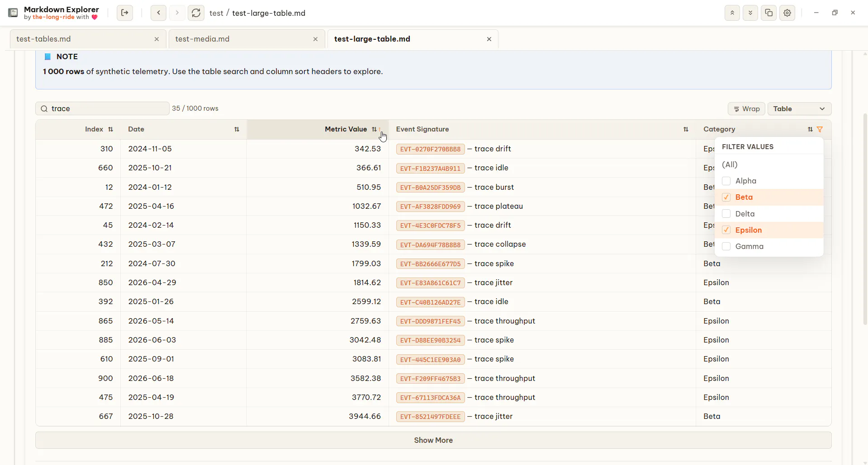The height and width of the screenshot is (465, 868).
Task: Click the Category filter funnel icon
Action: coord(820,129)
